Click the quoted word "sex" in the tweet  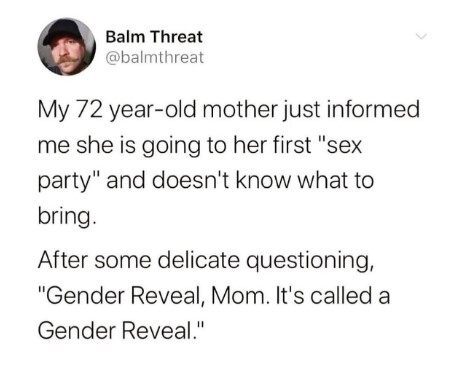pos(341,145)
